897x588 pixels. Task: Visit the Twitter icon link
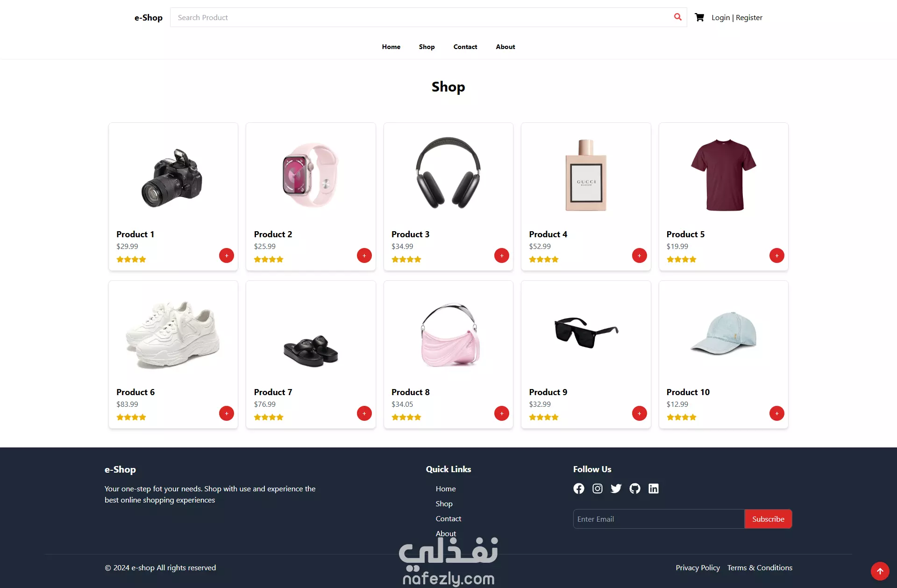click(616, 489)
